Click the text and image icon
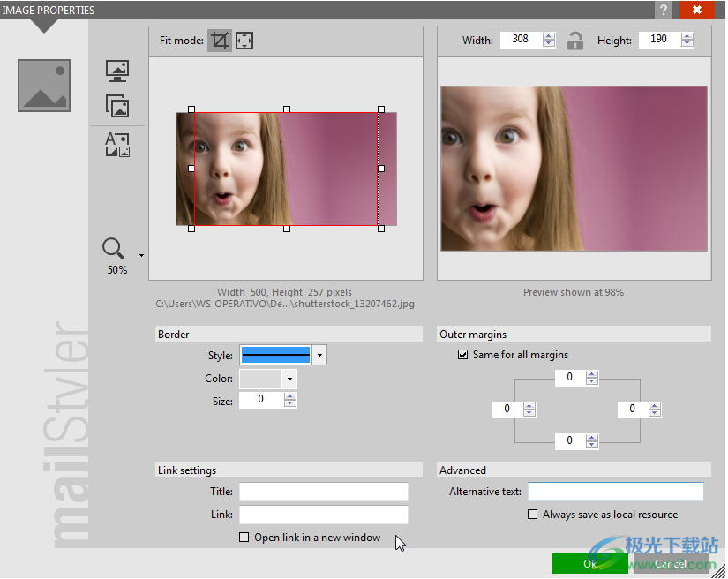The height and width of the screenshot is (579, 728). [117, 145]
